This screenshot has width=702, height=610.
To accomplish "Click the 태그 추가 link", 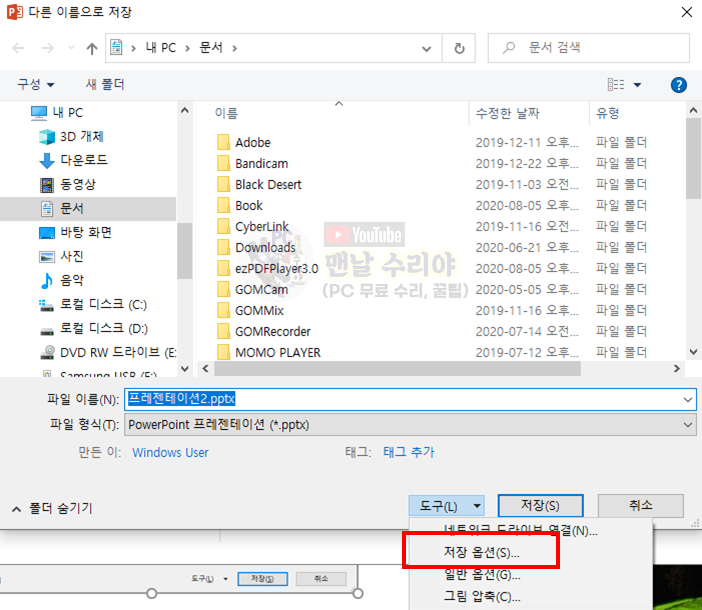I will (409, 452).
